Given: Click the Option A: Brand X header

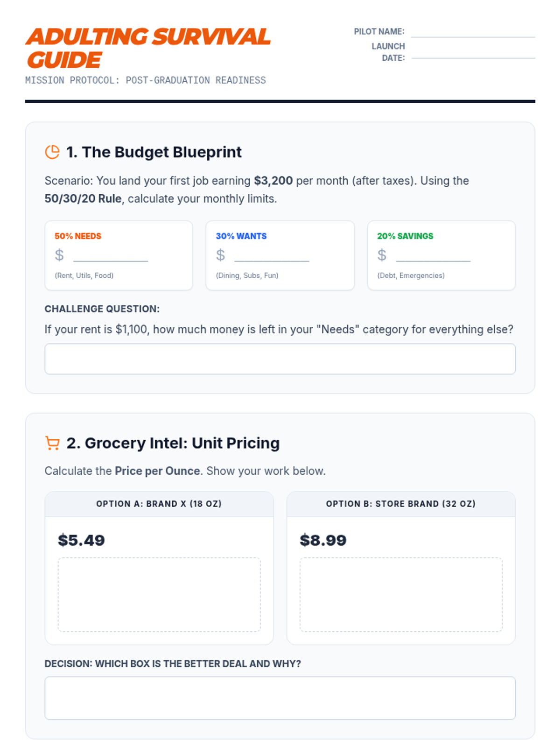Looking at the screenshot, I should tap(159, 504).
